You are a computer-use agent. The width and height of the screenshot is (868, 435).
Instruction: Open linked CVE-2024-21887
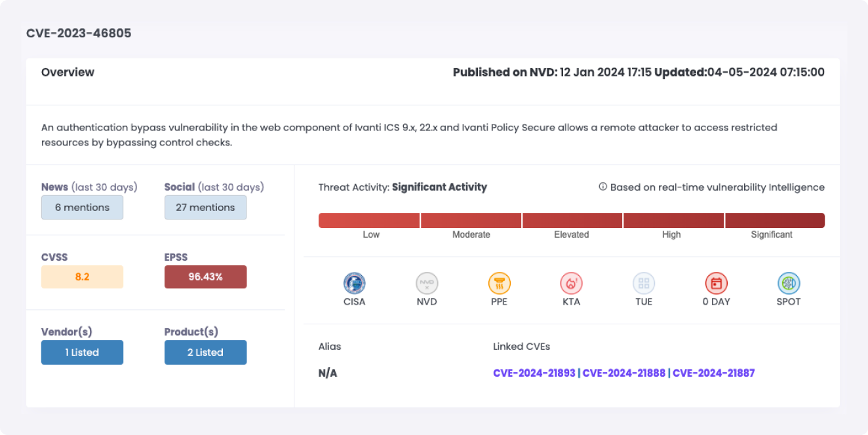tap(713, 373)
